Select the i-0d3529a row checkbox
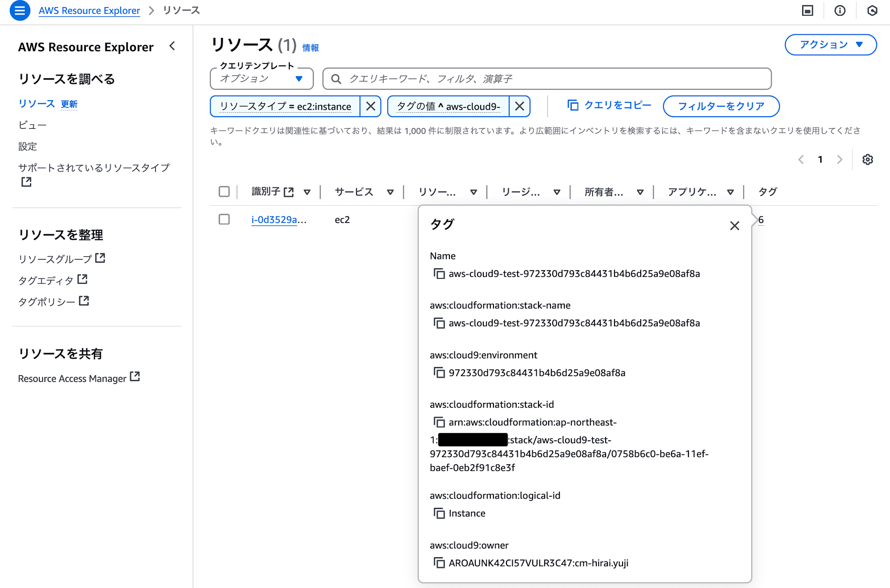 pos(224,219)
